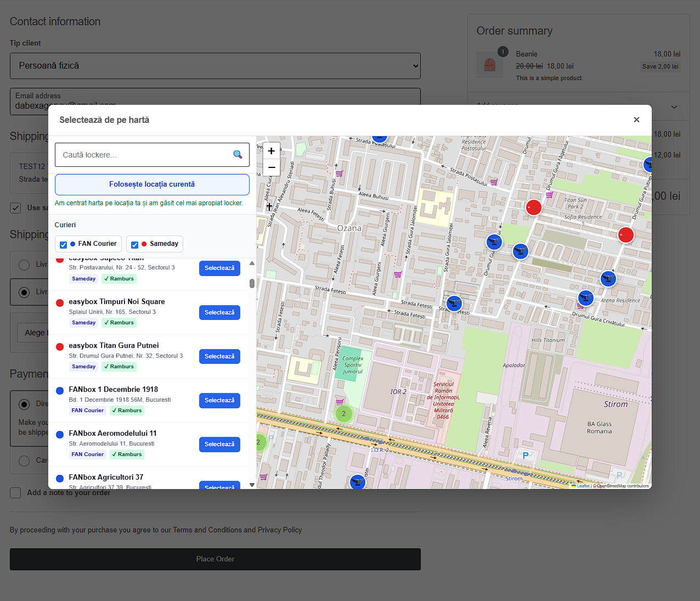The height and width of the screenshot is (601, 700).
Task: Click red dot beside easybox Timpuri Noi Square
Action: (x=60, y=302)
